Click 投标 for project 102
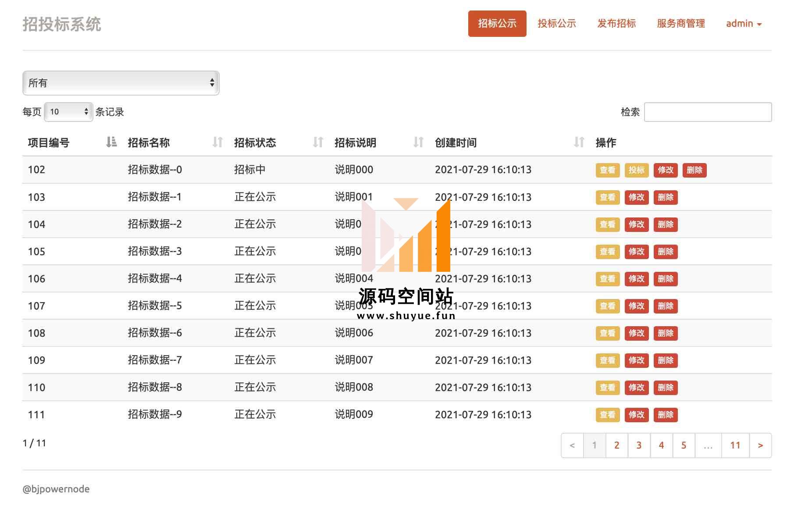The image size is (812, 520). 637,170
